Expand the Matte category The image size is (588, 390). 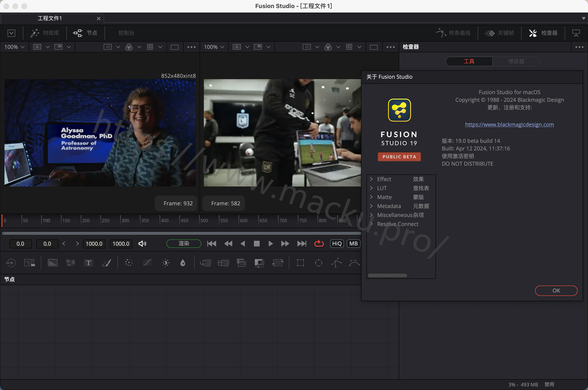click(x=371, y=197)
